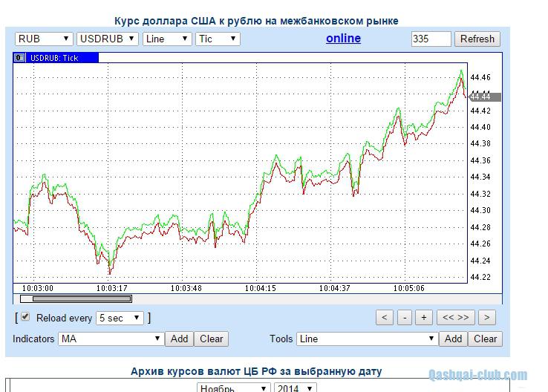
Task: Click the scroll left '<' chart button
Action: point(385,318)
